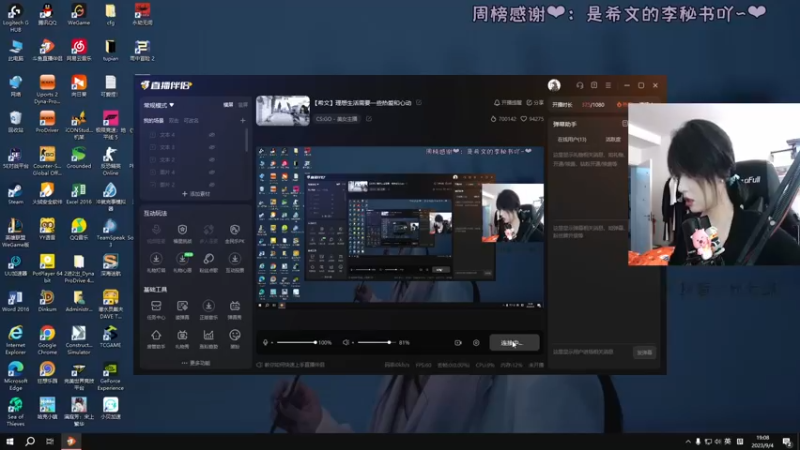Open the 任务中心 task center tool
The width and height of the screenshot is (800, 450).
(x=156, y=309)
